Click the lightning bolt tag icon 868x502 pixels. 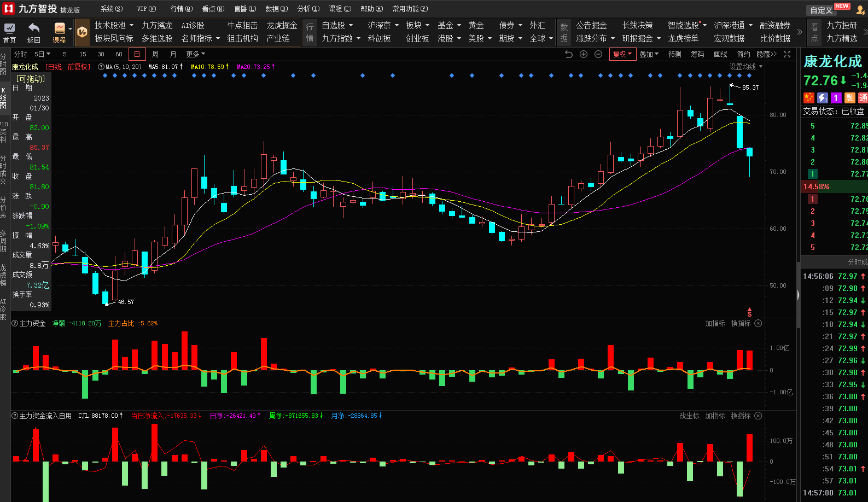coord(823,97)
